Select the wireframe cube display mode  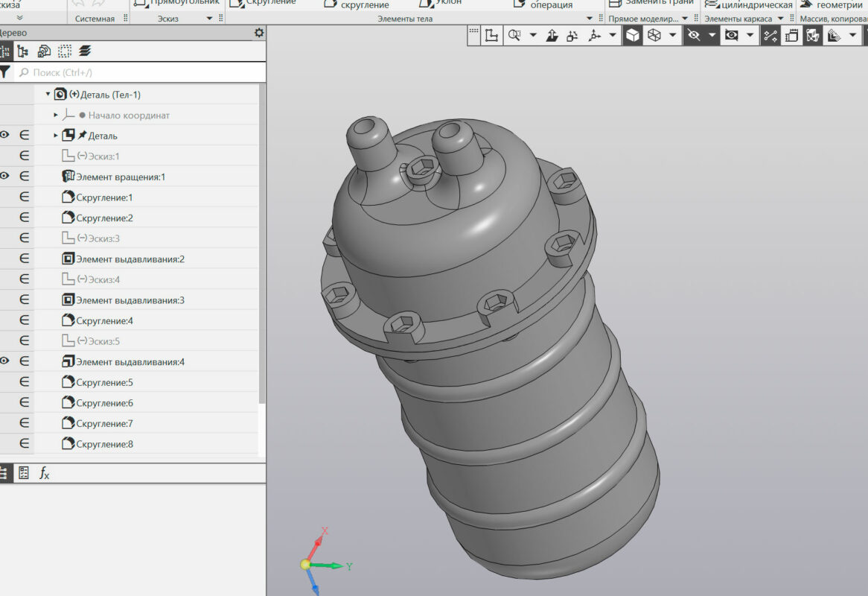pyautogui.click(x=654, y=35)
